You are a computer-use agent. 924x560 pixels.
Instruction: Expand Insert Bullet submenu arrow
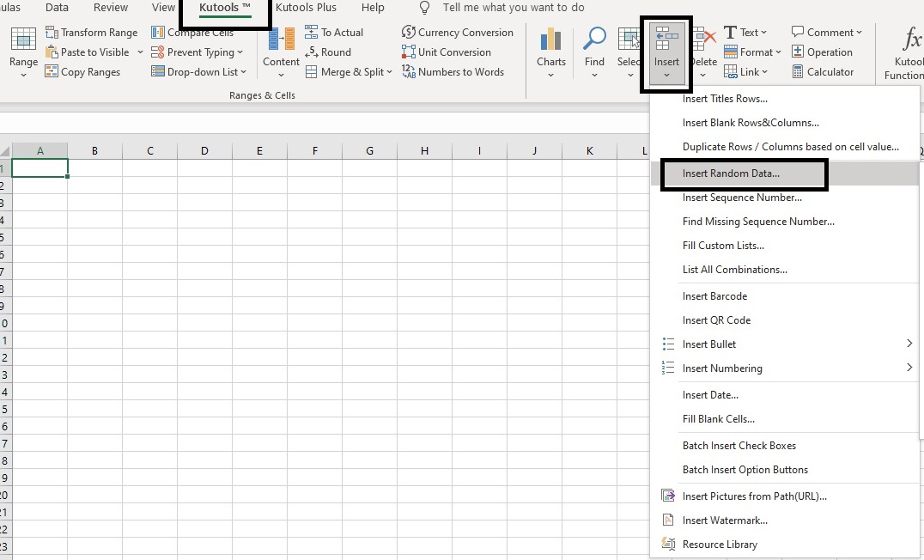click(x=909, y=343)
